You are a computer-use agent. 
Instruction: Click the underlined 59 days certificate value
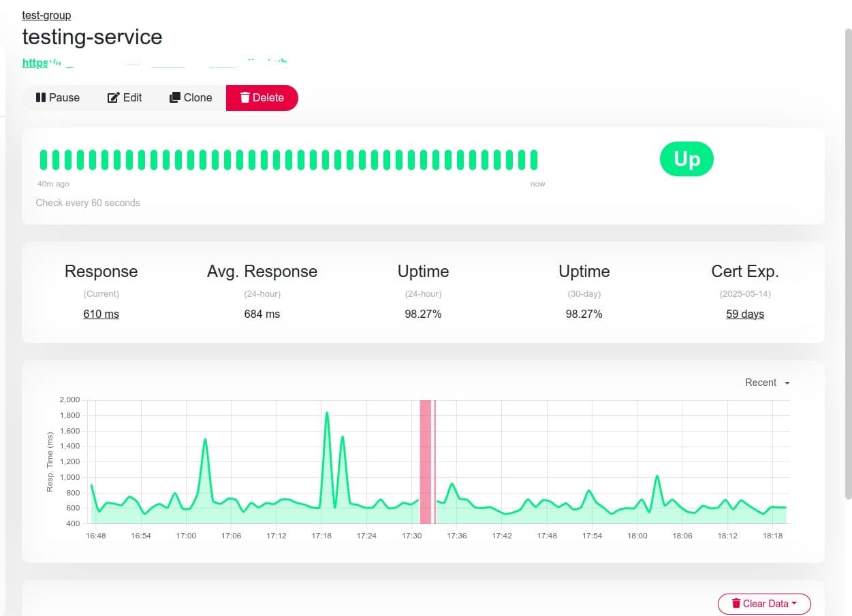point(744,314)
